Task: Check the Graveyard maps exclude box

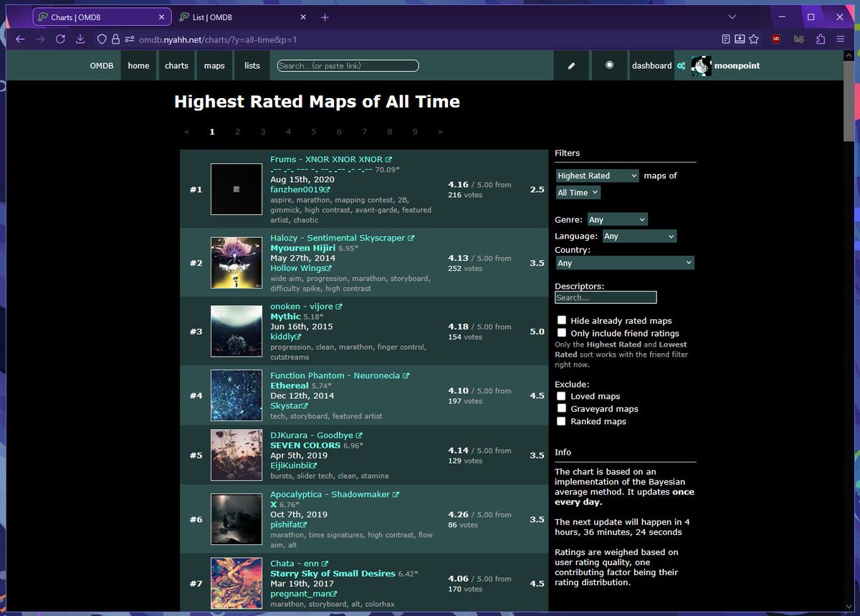Action: [562, 408]
